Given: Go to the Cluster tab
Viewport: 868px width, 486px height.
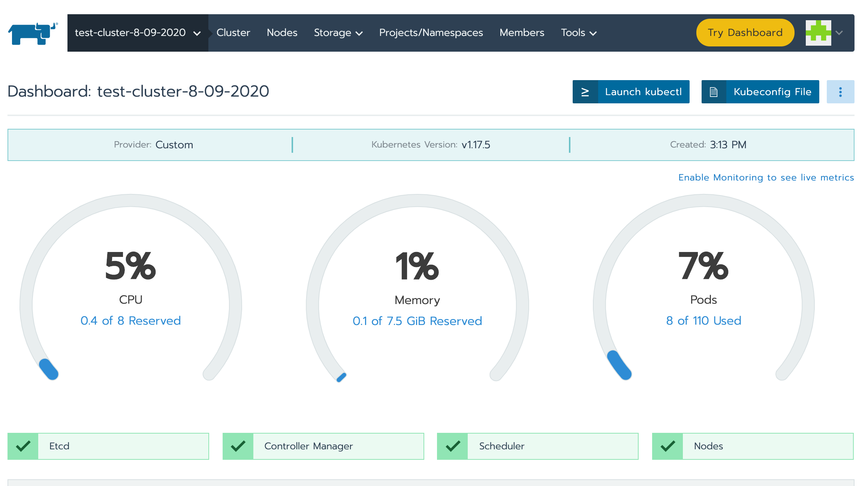Looking at the screenshot, I should [233, 33].
